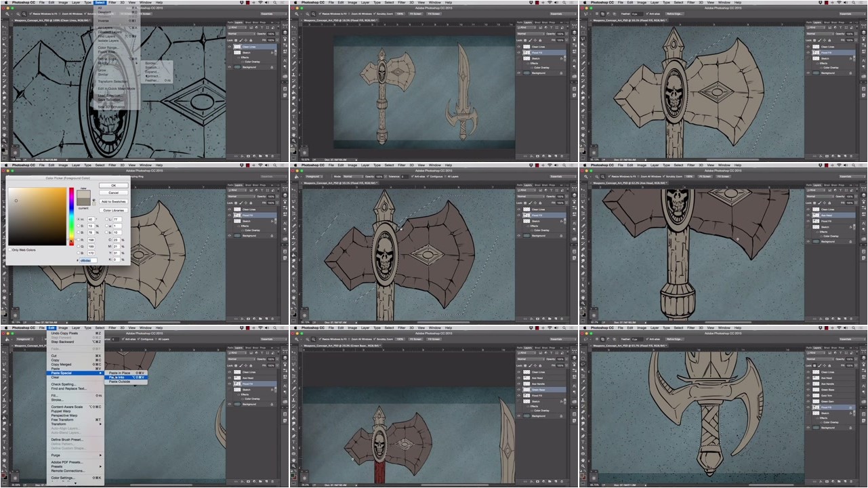Click the Feather field in the Gold Trim frame
The height and width of the screenshot is (488, 868).
638,339
